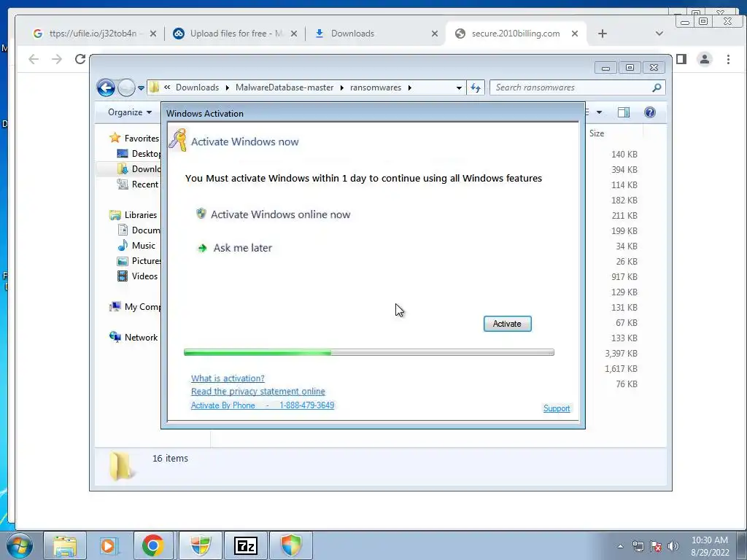747x560 pixels.
Task: Close the Downloads browser tab
Action: (435, 34)
